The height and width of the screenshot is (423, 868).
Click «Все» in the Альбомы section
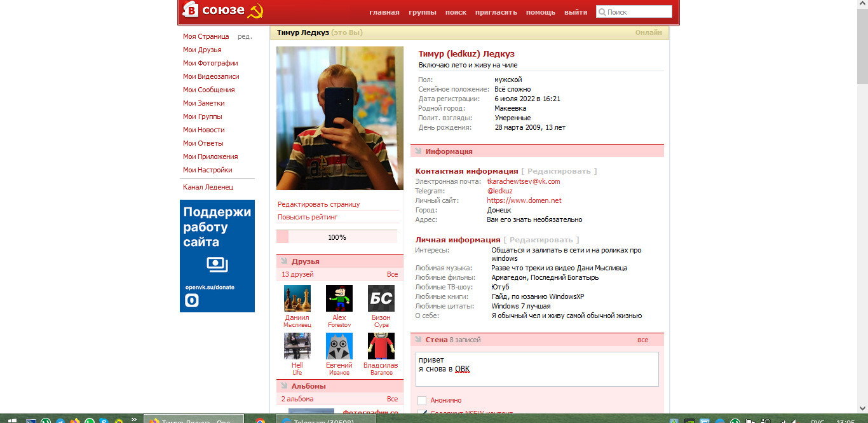point(393,399)
